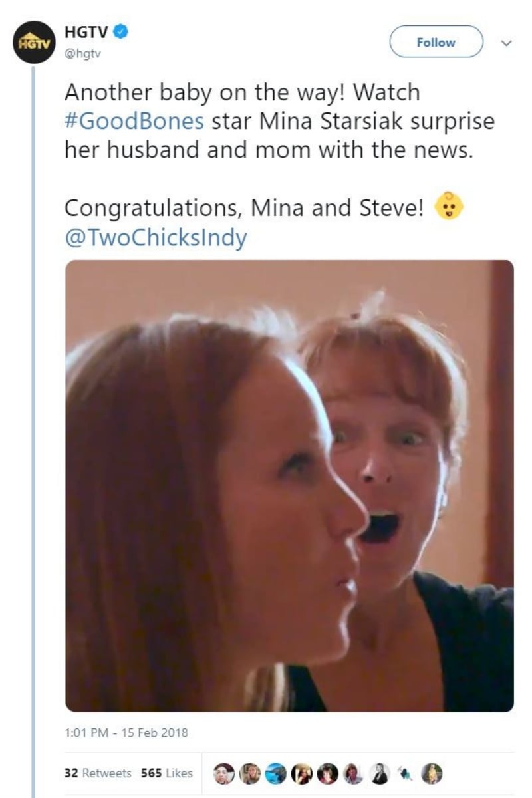Open the first liker avatar in the row
Screen dimensions: 532x798
coord(224,773)
